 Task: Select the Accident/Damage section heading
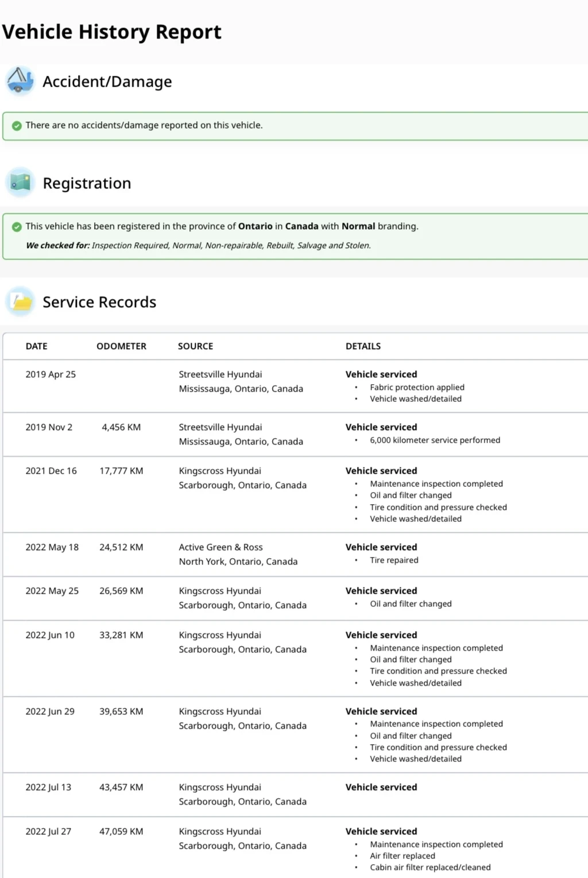click(107, 82)
